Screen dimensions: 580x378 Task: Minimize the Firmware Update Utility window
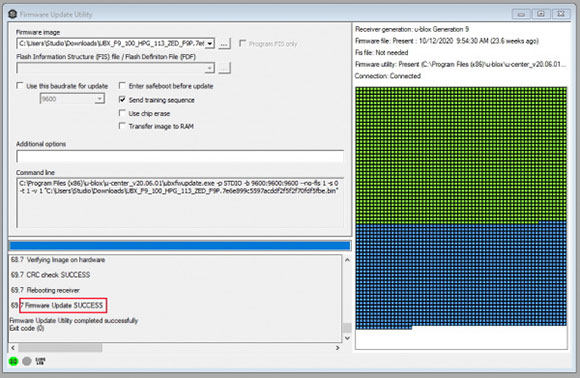coord(521,14)
